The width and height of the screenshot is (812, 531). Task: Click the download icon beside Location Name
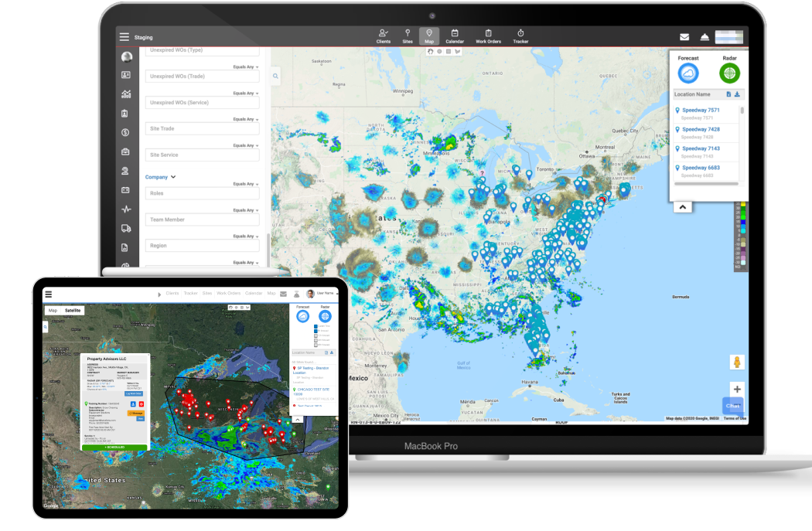pos(737,94)
